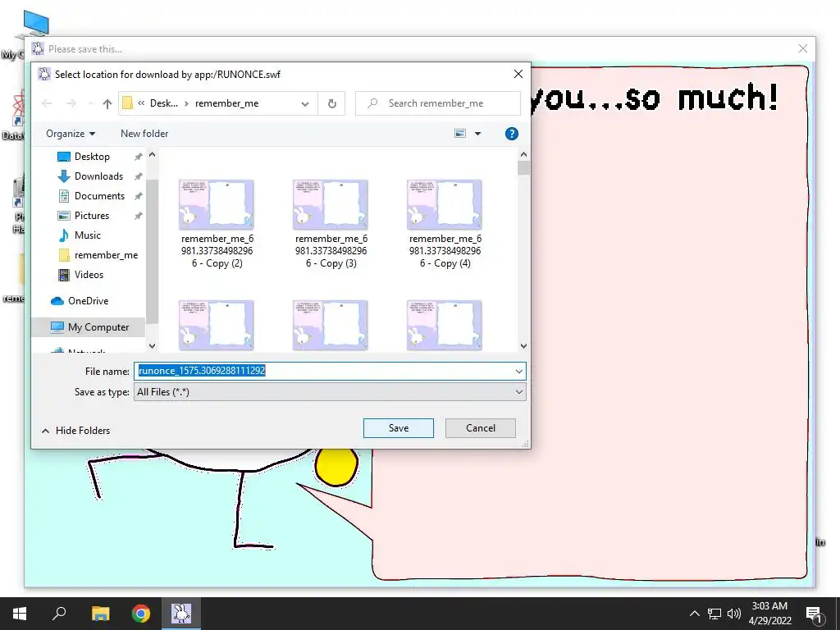840x630 pixels.
Task: Create a New folder
Action: [x=144, y=134]
